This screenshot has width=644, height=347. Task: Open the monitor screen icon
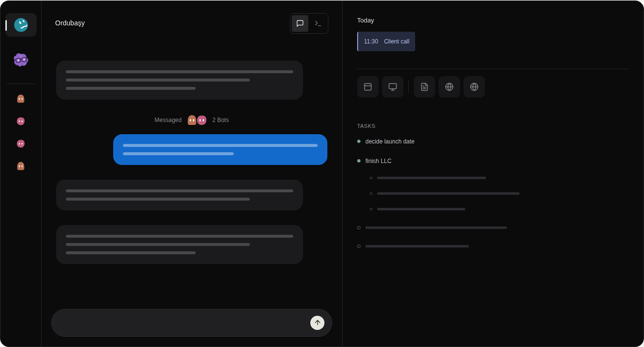coord(393,87)
